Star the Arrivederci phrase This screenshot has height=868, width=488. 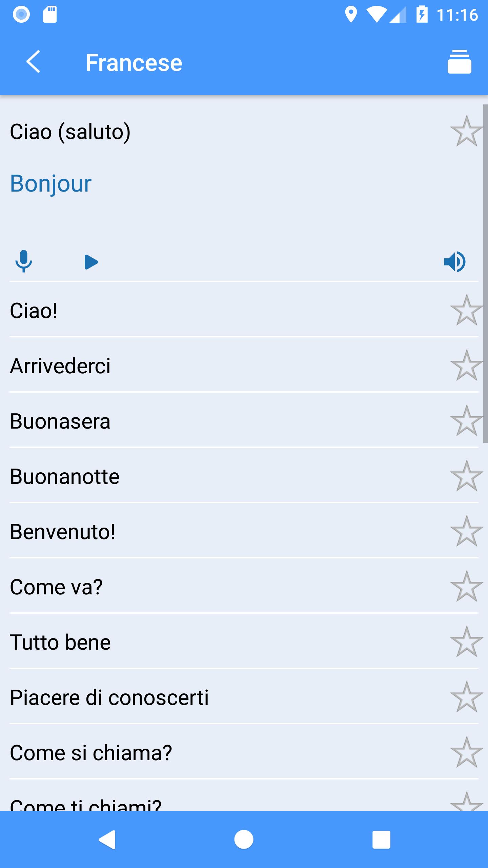pyautogui.click(x=467, y=366)
